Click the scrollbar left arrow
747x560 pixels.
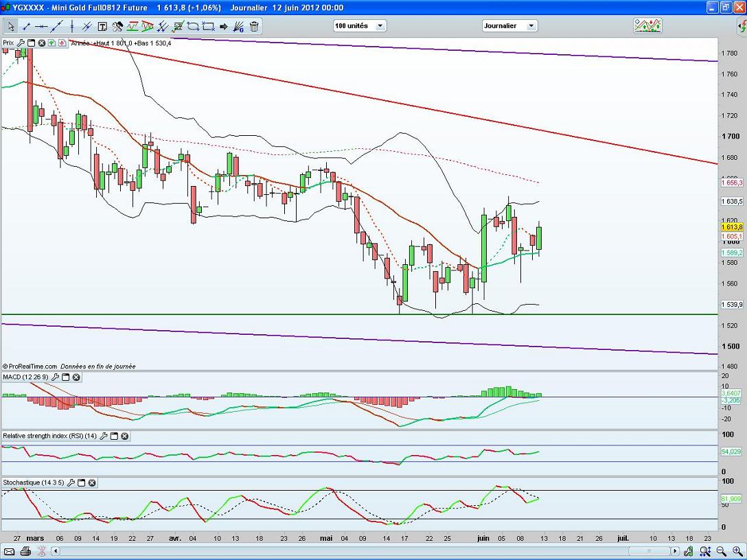[x=56, y=551]
